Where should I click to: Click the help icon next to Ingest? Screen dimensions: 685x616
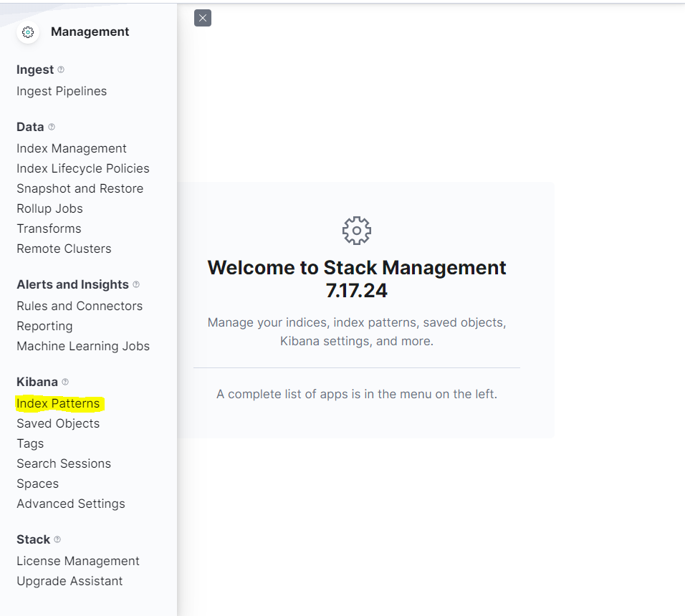61,69
